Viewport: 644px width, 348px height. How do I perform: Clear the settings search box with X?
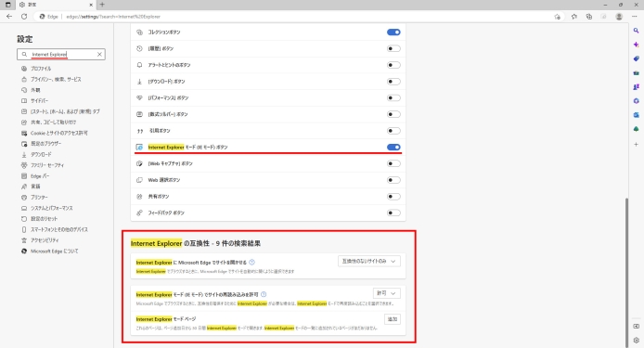[99, 54]
